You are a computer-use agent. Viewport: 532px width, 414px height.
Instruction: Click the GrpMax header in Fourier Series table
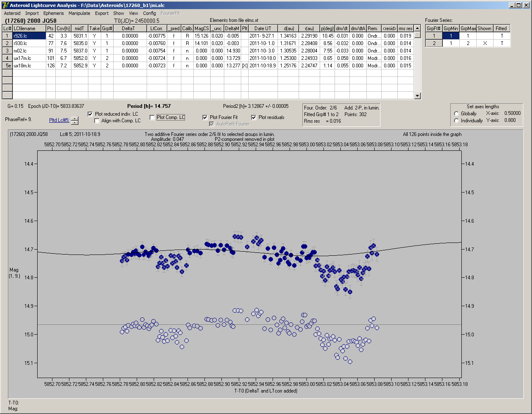[468, 29]
